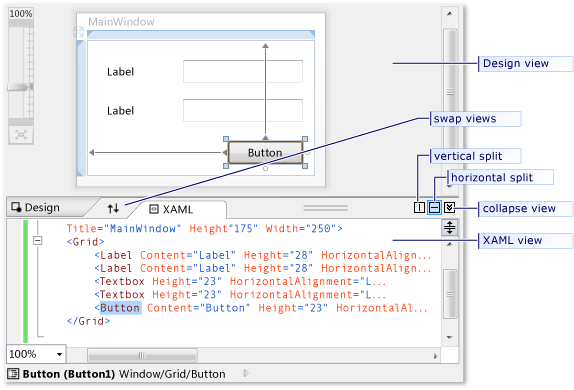
Task: Click the XAML view scroll down arrow
Action: coord(450,337)
